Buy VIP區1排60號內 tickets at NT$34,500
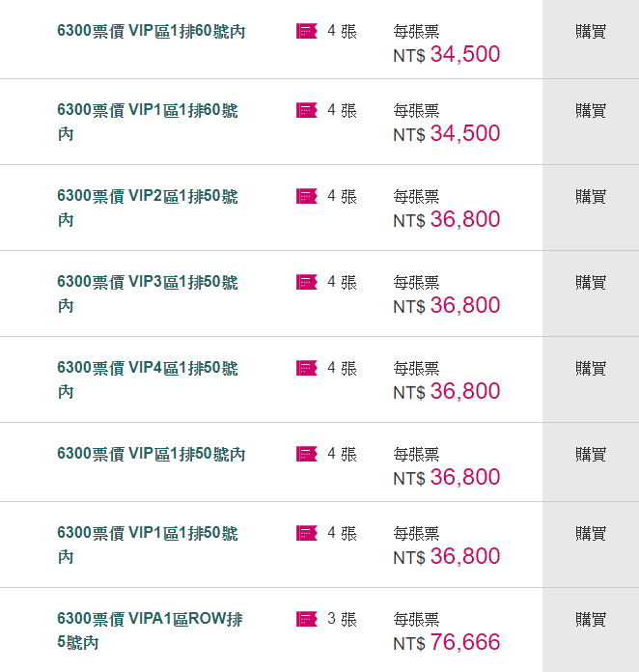The width and height of the screenshot is (639, 672). [591, 32]
